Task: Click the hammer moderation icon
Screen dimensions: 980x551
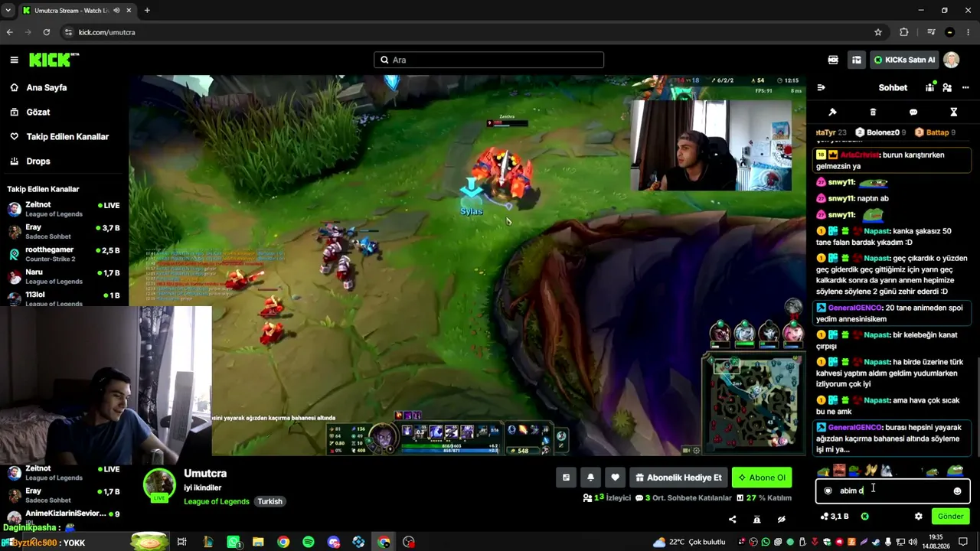Action: (x=832, y=112)
